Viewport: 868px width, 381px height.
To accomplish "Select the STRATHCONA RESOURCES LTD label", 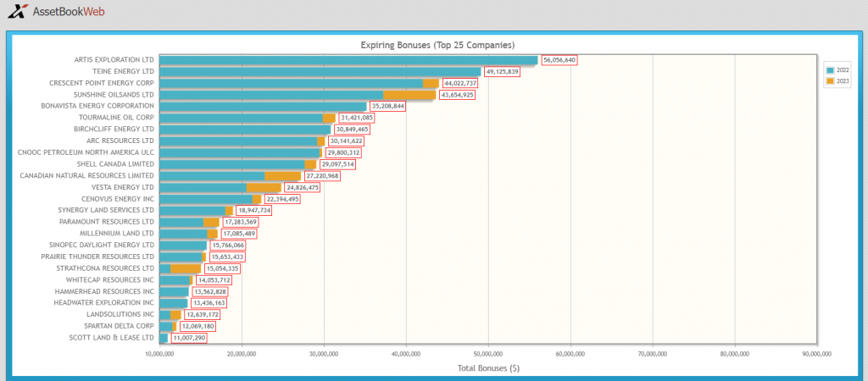I will [105, 268].
